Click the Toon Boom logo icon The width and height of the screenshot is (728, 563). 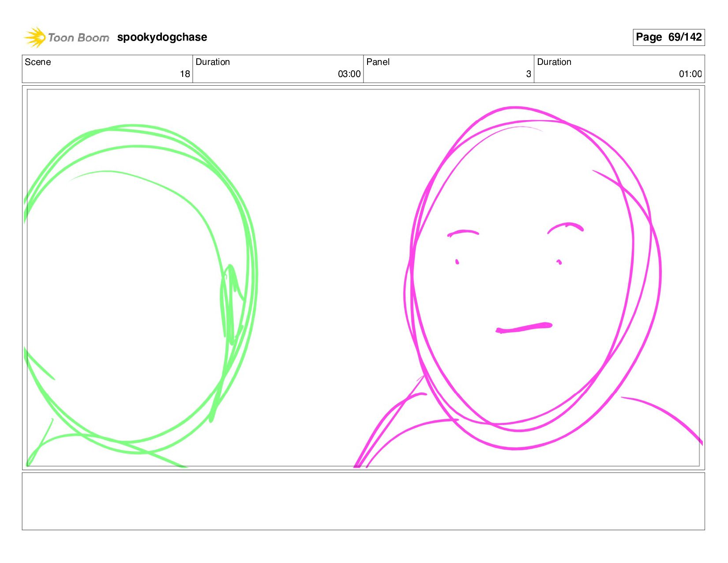coord(35,37)
